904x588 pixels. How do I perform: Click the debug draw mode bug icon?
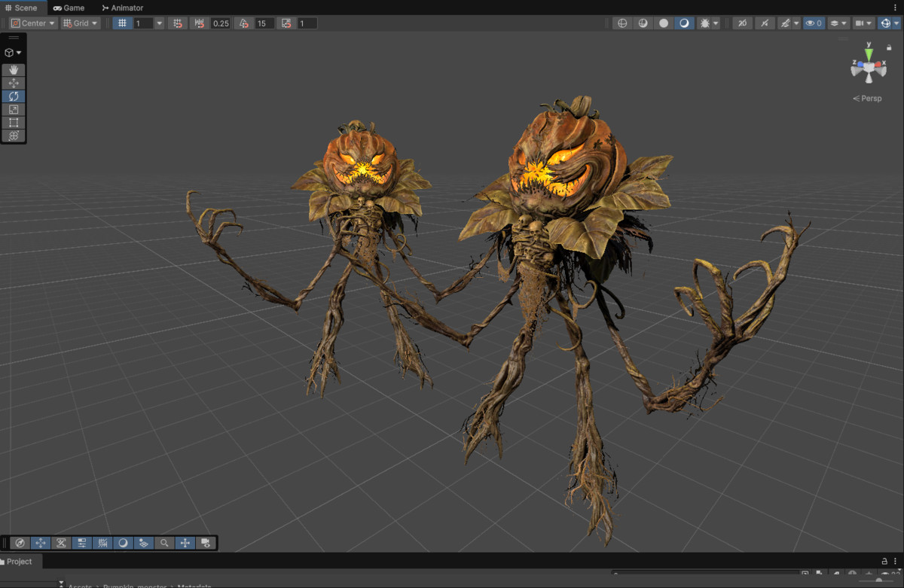[x=704, y=23]
